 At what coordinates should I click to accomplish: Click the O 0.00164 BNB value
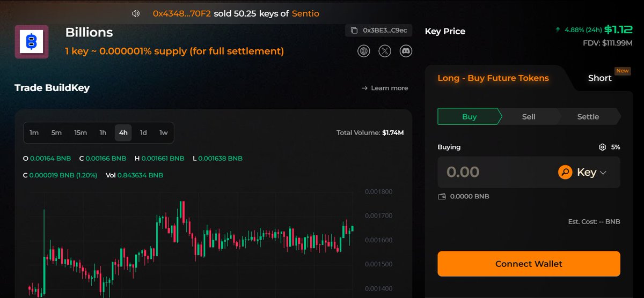[x=47, y=159]
